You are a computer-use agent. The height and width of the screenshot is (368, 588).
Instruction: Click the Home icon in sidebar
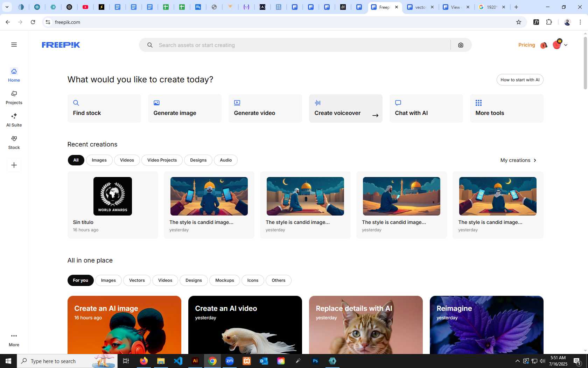(x=14, y=71)
